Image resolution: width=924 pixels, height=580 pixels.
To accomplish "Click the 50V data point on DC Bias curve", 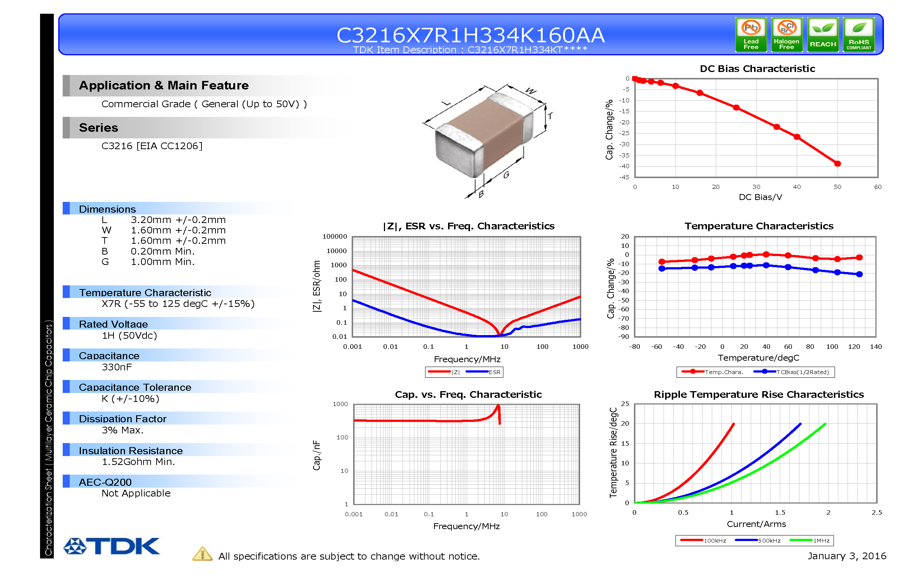I will coord(837,163).
